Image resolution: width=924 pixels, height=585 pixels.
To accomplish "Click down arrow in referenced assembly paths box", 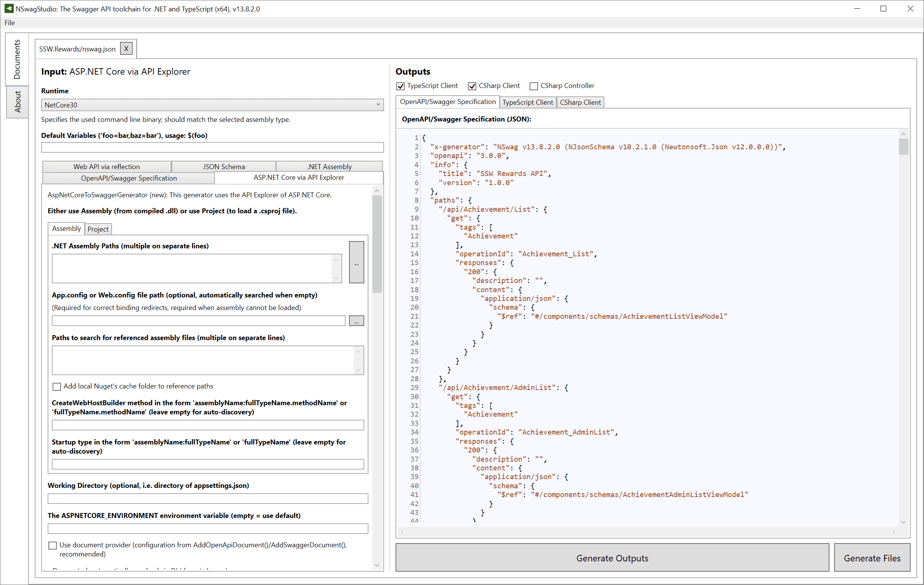I will coord(358,370).
